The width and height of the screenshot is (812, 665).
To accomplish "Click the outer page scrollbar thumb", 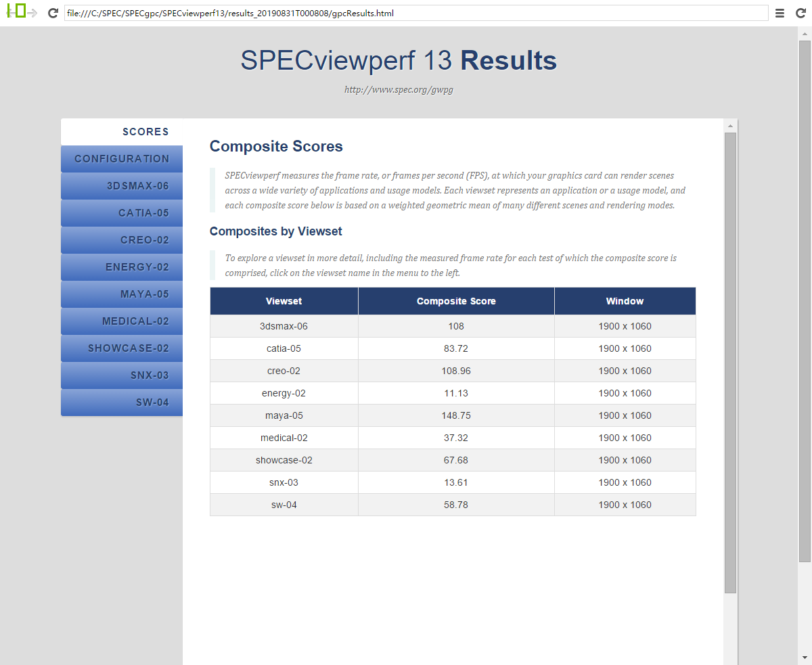I will point(805,301).
